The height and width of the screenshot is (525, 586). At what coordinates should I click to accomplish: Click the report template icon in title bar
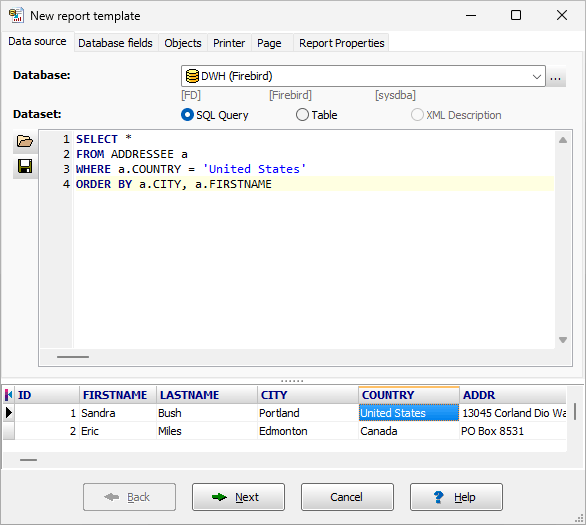[x=16, y=16]
